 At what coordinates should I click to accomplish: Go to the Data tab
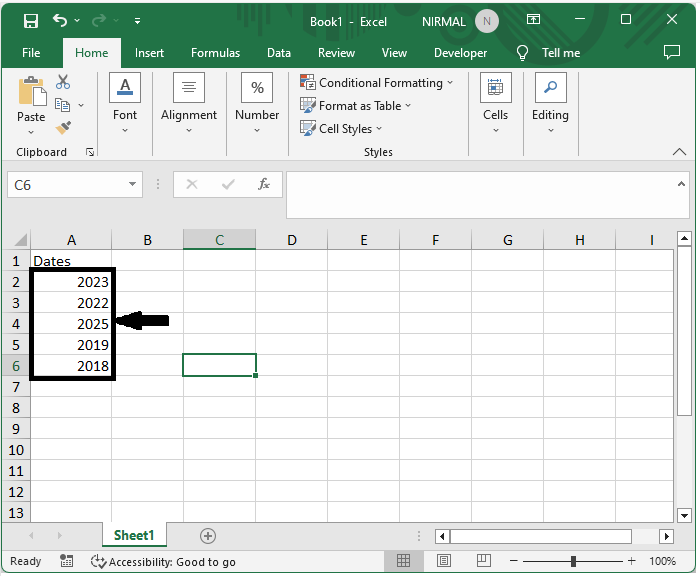279,53
